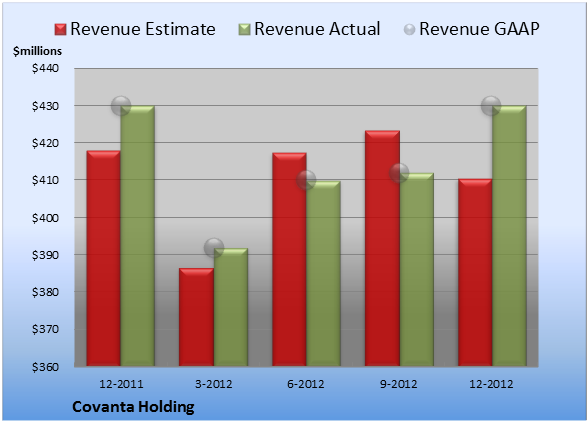Click the '$400' axis value

point(45,218)
